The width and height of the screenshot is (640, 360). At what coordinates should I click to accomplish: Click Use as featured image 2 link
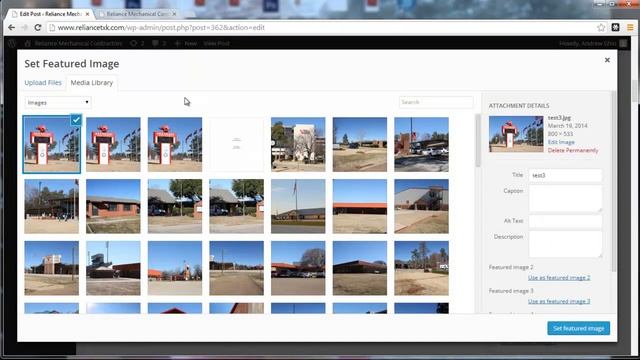[559, 278]
